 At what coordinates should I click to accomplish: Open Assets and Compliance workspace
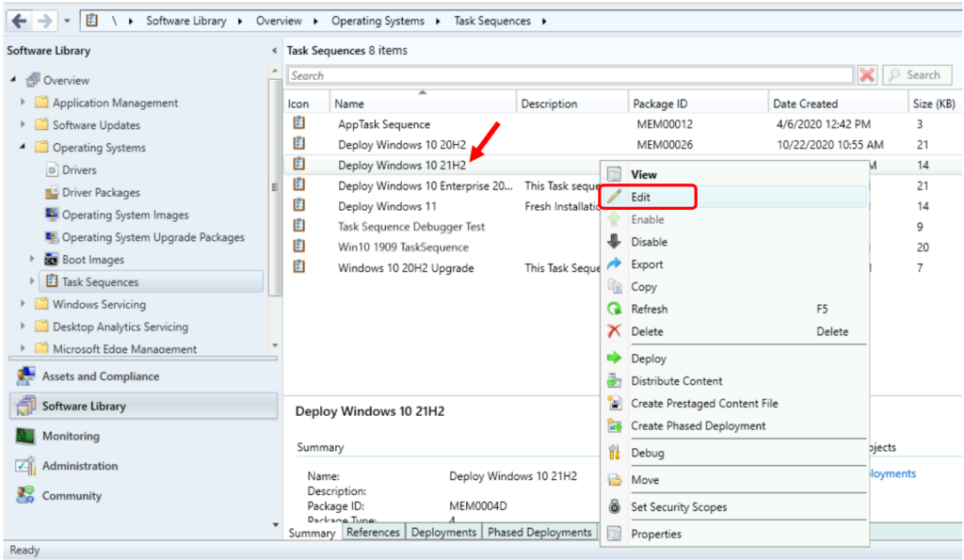pos(100,376)
